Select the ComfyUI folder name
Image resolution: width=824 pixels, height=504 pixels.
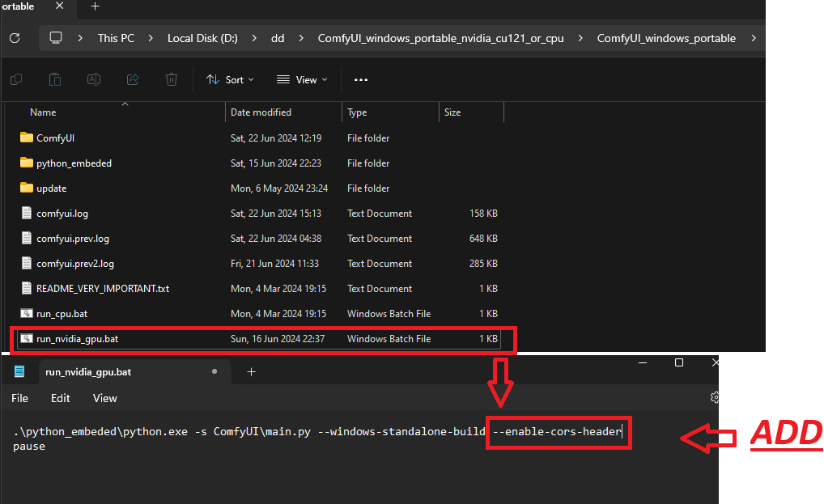click(55, 138)
